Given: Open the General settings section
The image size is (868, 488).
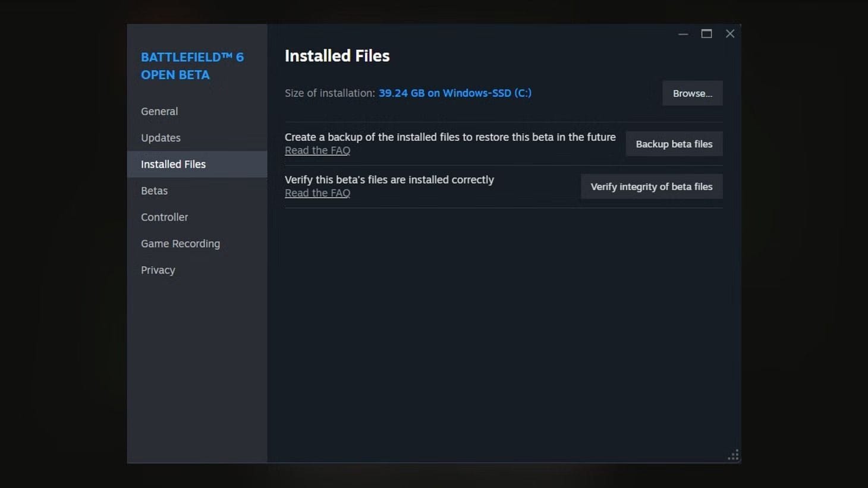Looking at the screenshot, I should (x=159, y=111).
